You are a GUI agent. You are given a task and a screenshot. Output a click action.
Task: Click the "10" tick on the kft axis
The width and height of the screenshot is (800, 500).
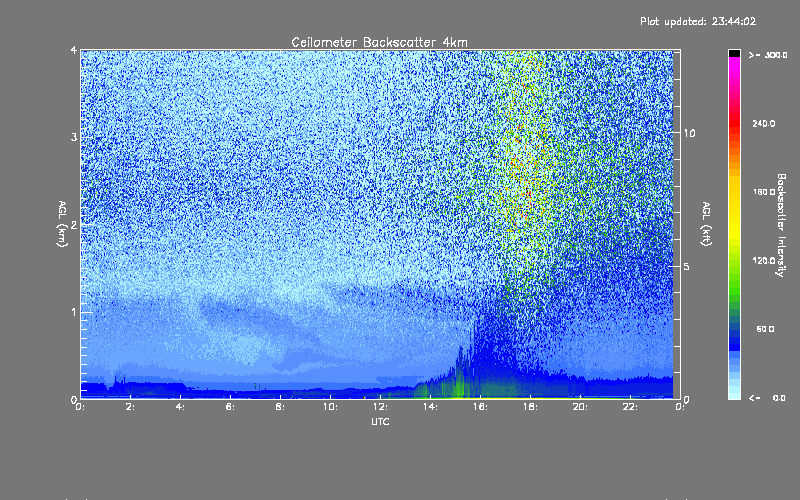689,133
